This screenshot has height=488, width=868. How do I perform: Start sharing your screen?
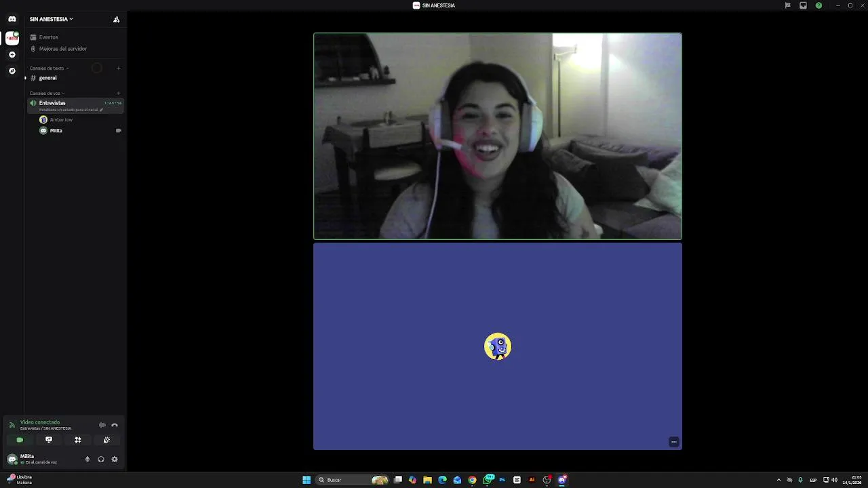point(49,440)
